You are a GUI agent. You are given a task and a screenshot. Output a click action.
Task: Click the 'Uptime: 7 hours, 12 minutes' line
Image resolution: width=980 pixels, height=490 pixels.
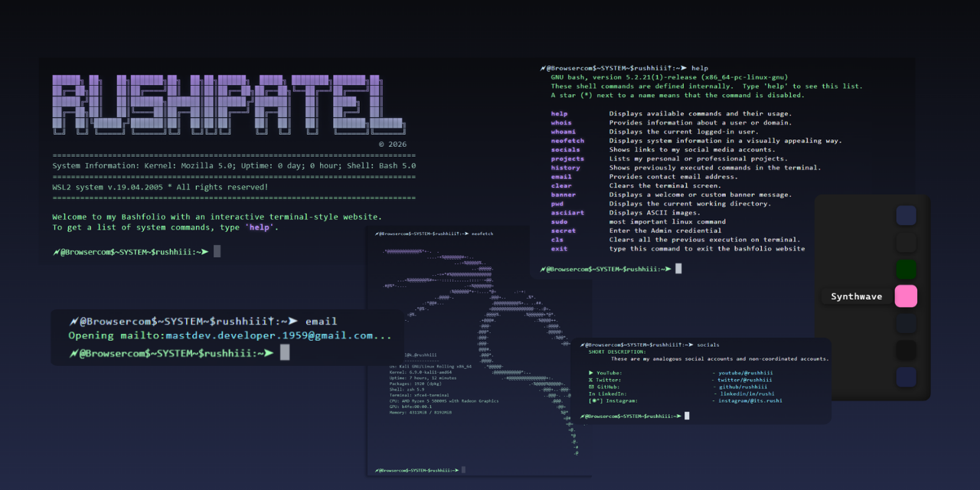pyautogui.click(x=423, y=378)
